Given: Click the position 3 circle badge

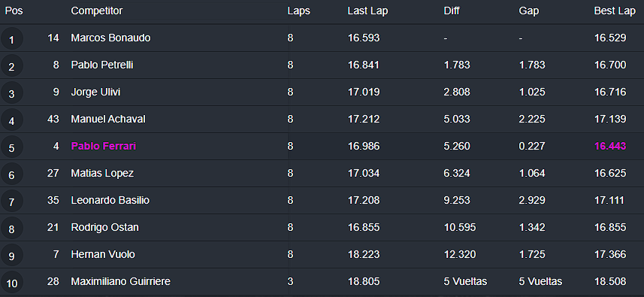Looking at the screenshot, I should tap(11, 92).
